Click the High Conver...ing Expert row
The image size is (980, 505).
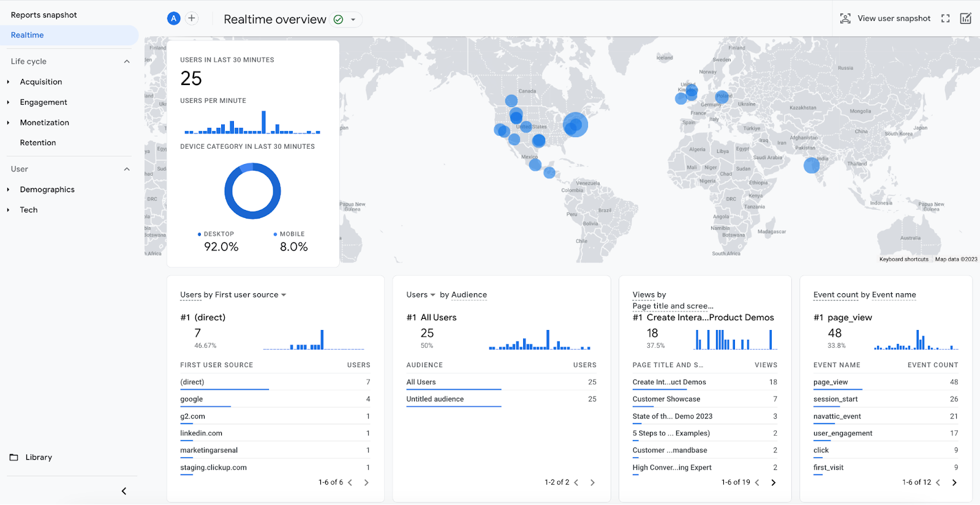tap(705, 467)
